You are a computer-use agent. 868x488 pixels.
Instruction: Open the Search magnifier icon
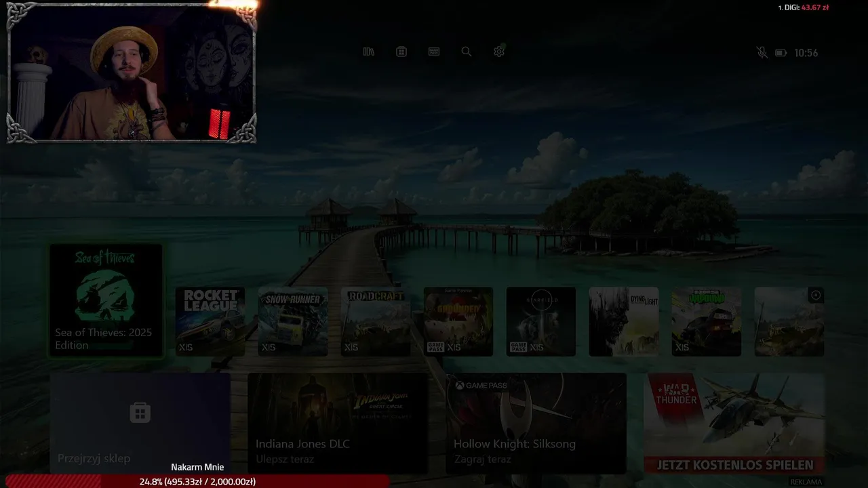coord(467,52)
